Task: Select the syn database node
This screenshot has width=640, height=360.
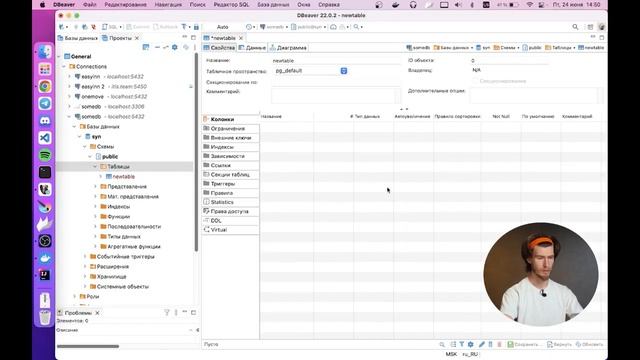Action: [x=93, y=137]
